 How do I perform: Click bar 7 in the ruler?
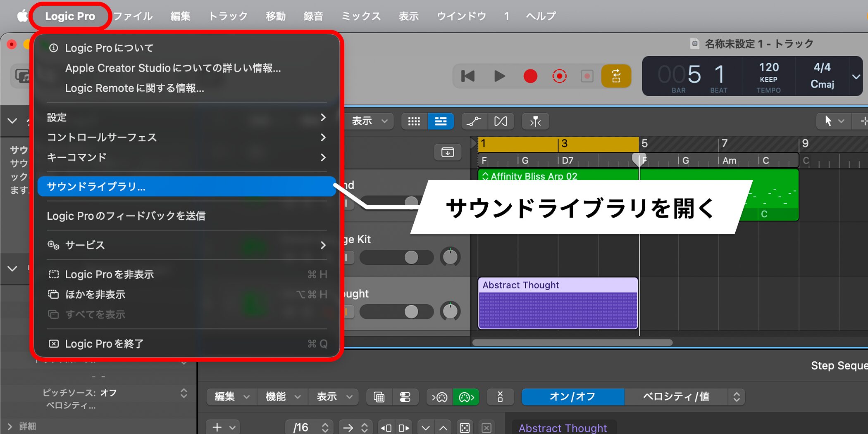[x=725, y=143]
